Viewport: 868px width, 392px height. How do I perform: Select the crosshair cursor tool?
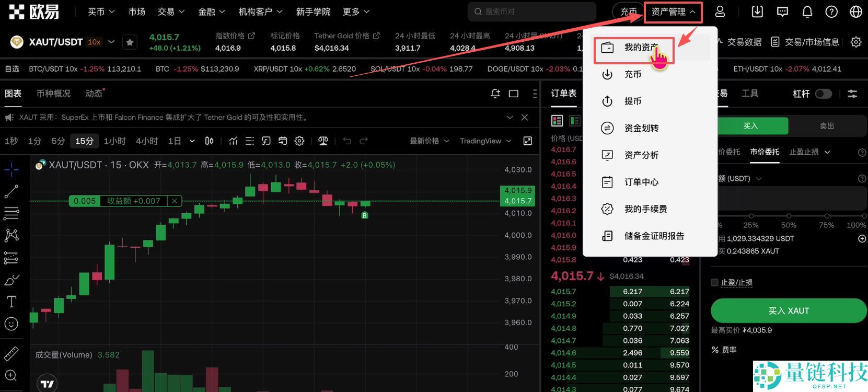tap(11, 169)
